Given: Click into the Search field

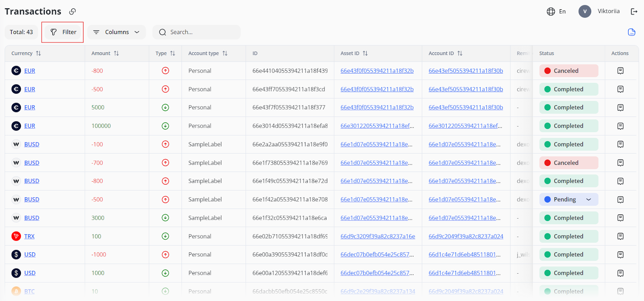Looking at the screenshot, I should pyautogui.click(x=196, y=32).
